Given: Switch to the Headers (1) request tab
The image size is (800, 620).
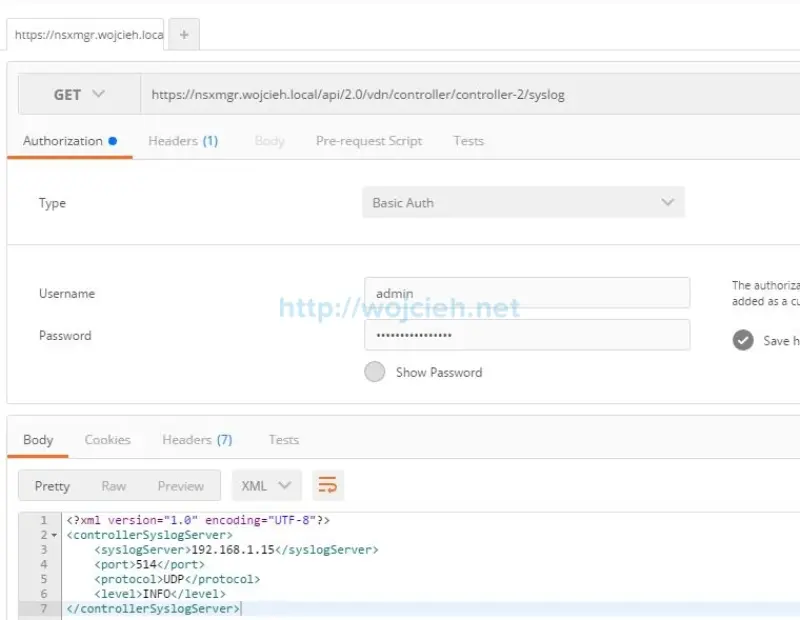Looking at the screenshot, I should (x=183, y=141).
